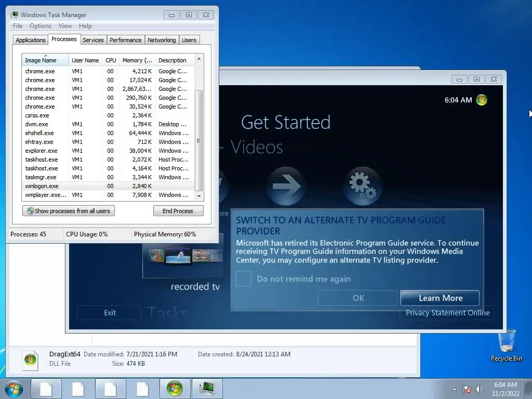Image resolution: width=532 pixels, height=399 pixels.
Task: Select the dwm.exe process row
Action: click(108, 124)
